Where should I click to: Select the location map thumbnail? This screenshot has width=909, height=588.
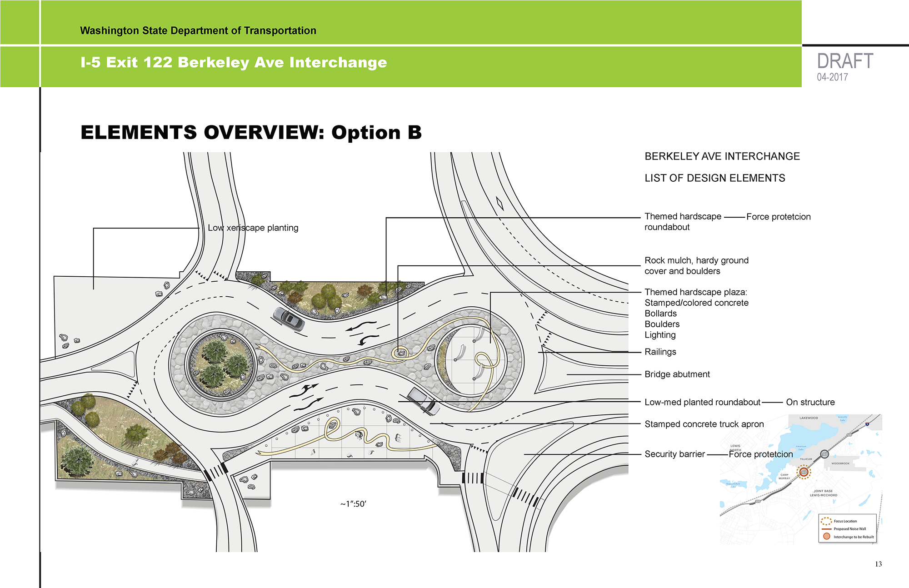coord(801,479)
